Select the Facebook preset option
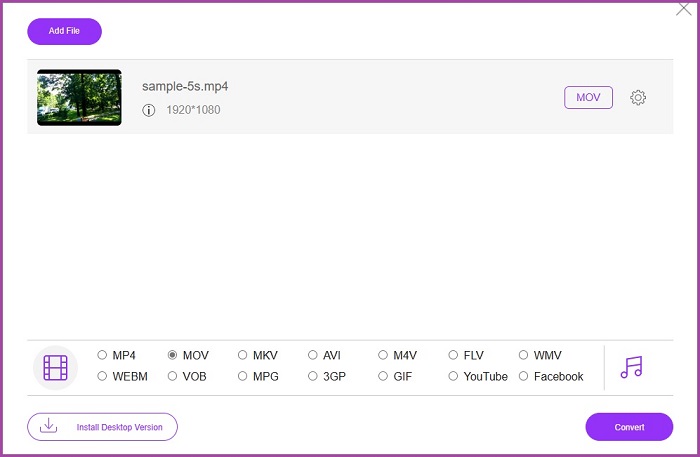 point(523,377)
